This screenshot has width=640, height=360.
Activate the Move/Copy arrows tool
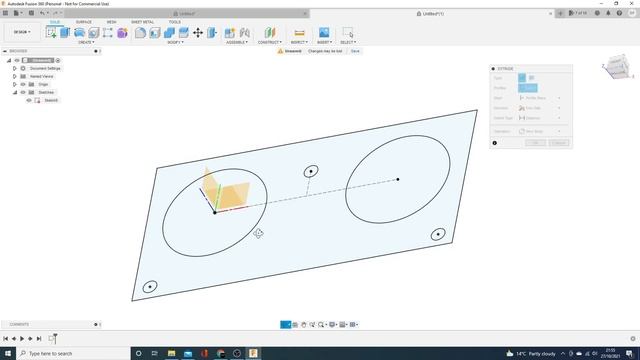[198, 32]
